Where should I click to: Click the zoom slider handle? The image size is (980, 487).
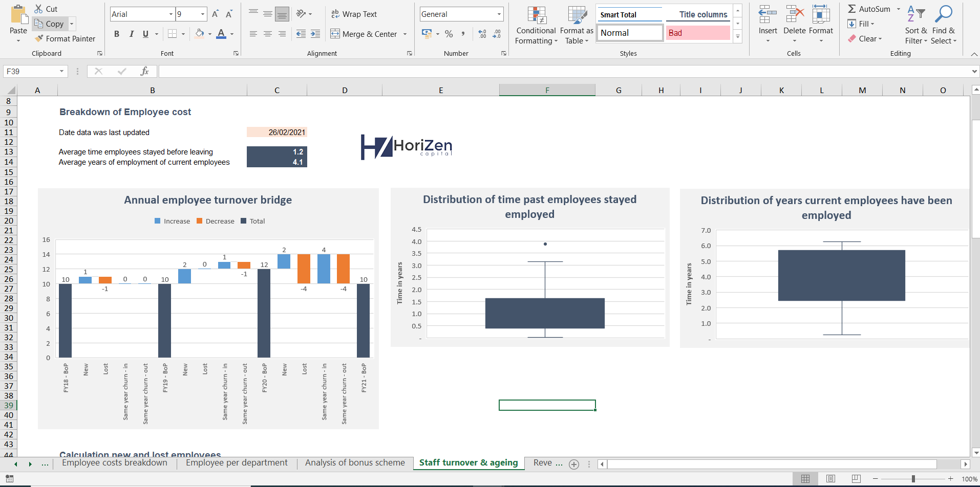[913, 479]
